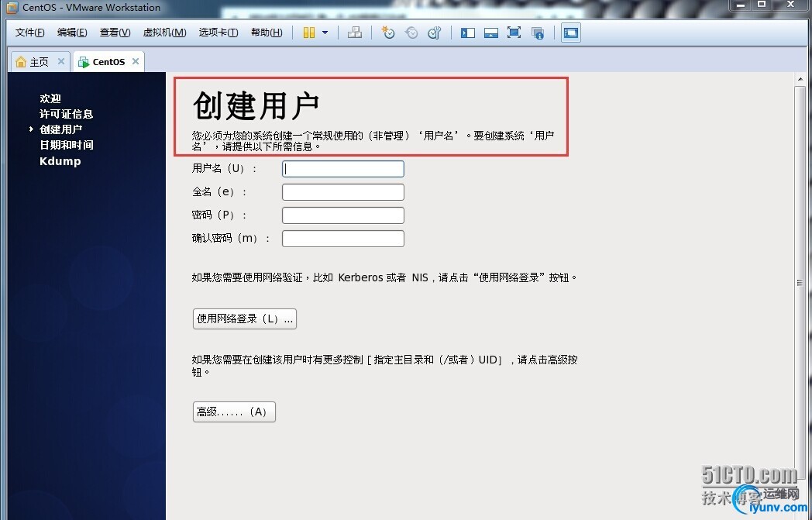Click the CentOS tab VM icon

coord(84,62)
